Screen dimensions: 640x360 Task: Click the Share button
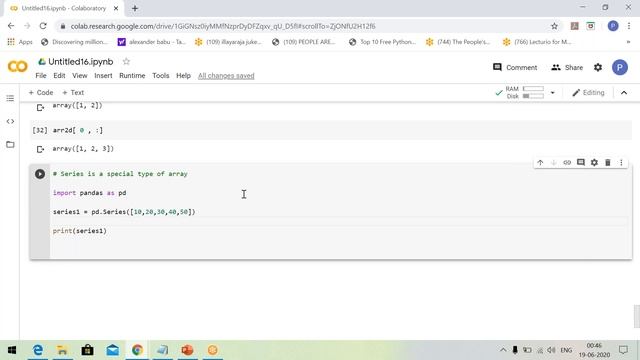567,67
